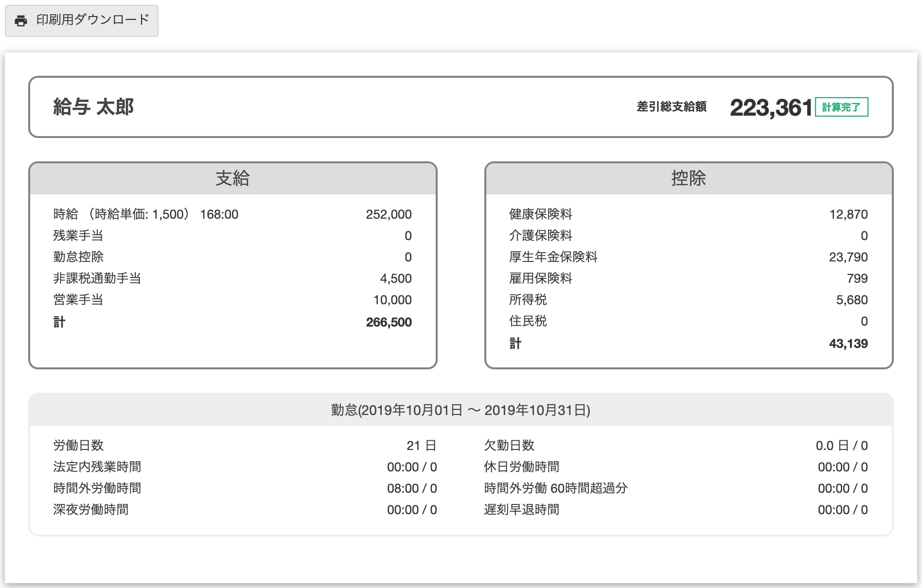The image size is (922, 588).
Task: Click the 所得税 label
Action: [x=528, y=300]
